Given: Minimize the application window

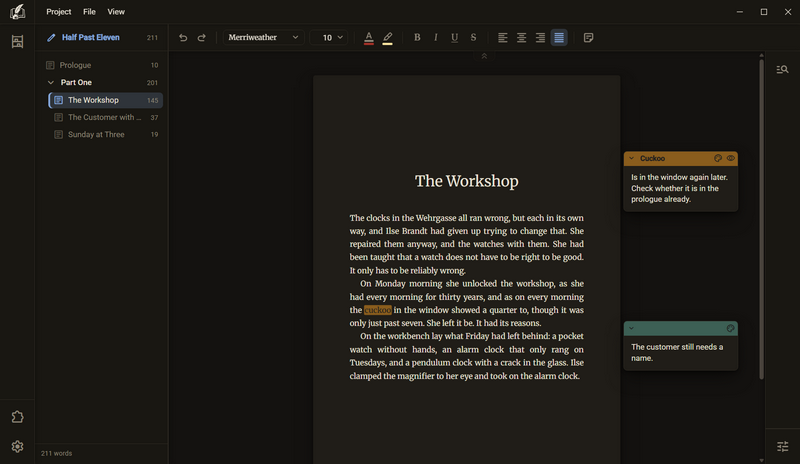Looking at the screenshot, I should click(x=739, y=12).
